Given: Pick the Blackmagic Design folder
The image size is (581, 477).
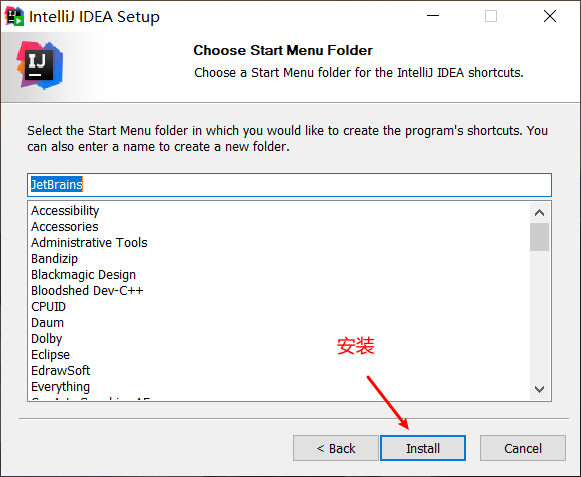Looking at the screenshot, I should coord(83,275).
